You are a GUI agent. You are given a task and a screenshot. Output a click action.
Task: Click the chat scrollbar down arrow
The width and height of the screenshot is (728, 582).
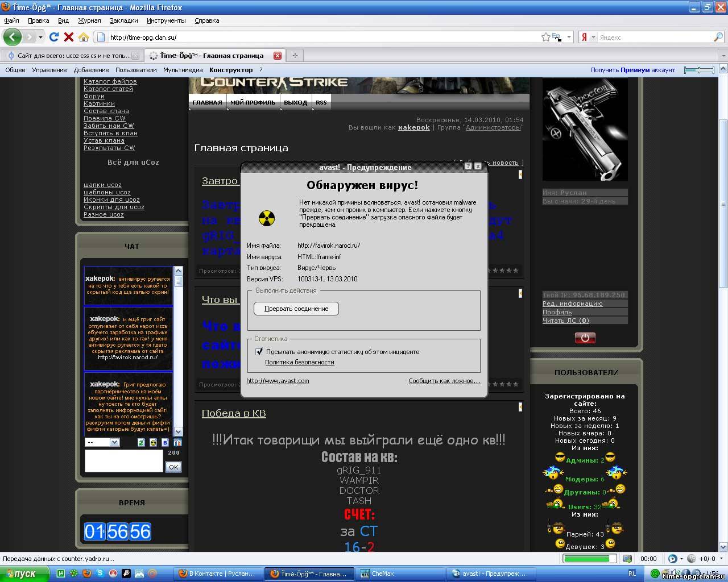pyautogui.click(x=178, y=431)
